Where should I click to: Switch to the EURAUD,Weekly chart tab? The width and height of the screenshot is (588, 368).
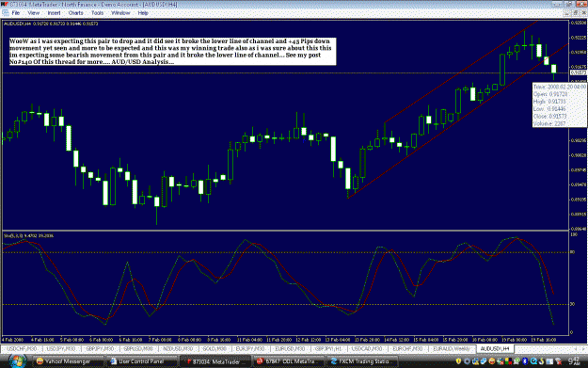(452, 349)
